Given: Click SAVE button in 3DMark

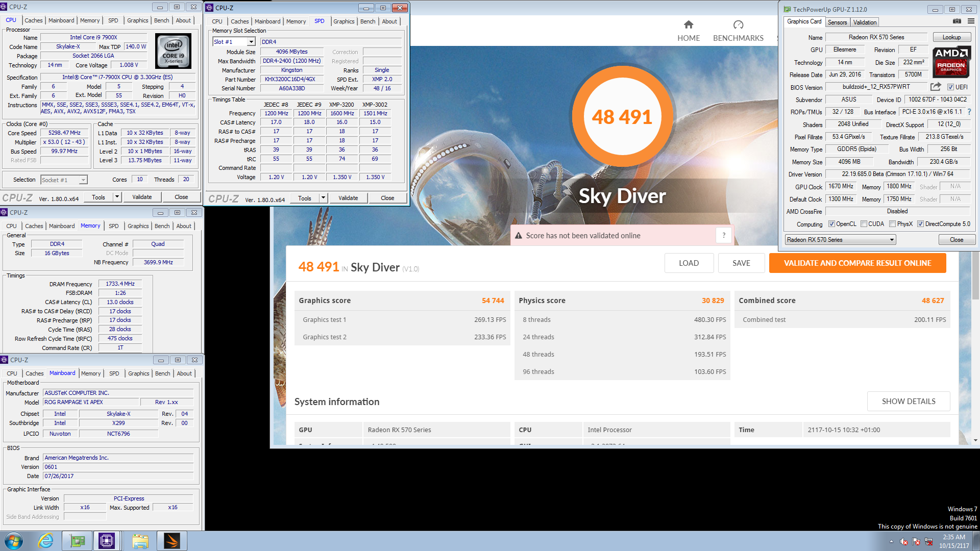Looking at the screenshot, I should pyautogui.click(x=741, y=263).
